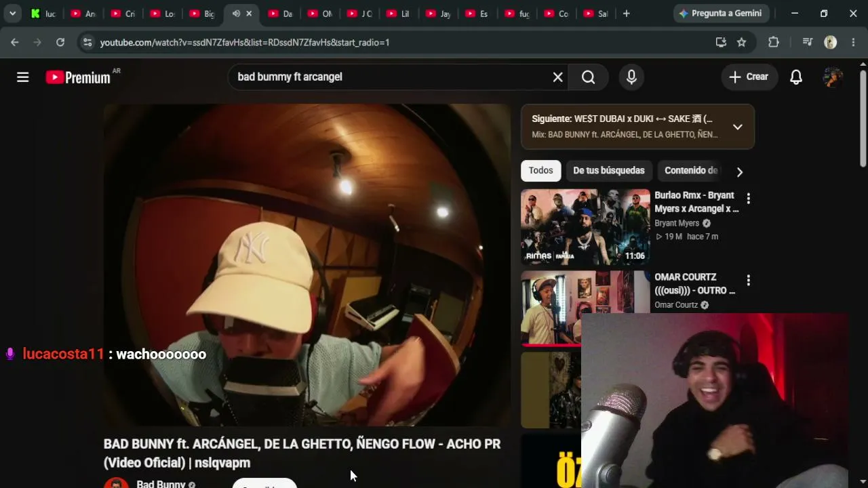Visit the Omar Courtz channel link
The height and width of the screenshot is (488, 868).
(x=676, y=305)
